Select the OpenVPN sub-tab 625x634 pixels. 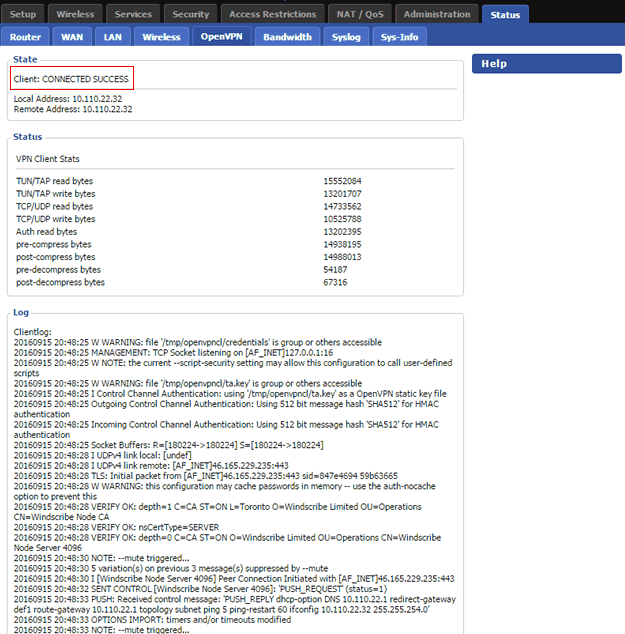coord(222,36)
